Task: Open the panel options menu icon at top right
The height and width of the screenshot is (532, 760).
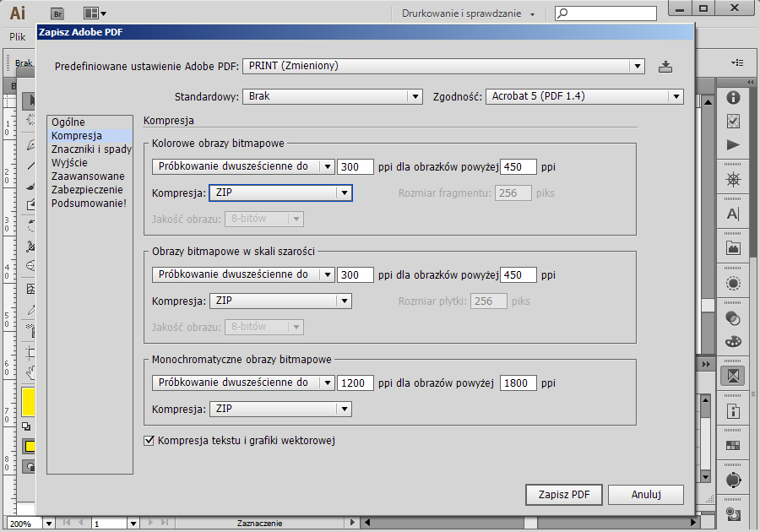Action: click(x=737, y=62)
